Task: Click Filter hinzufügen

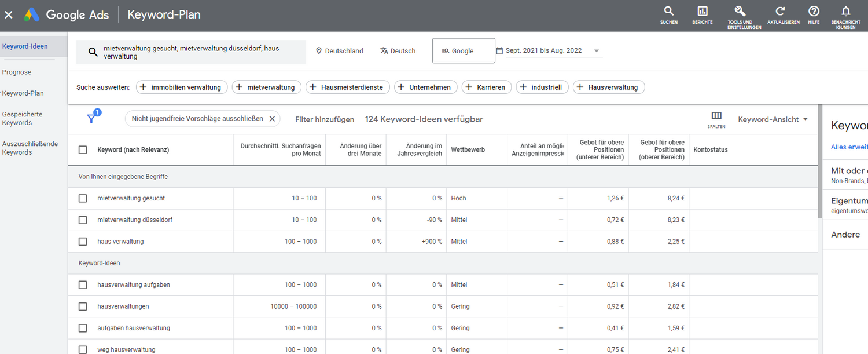Action: 324,119
